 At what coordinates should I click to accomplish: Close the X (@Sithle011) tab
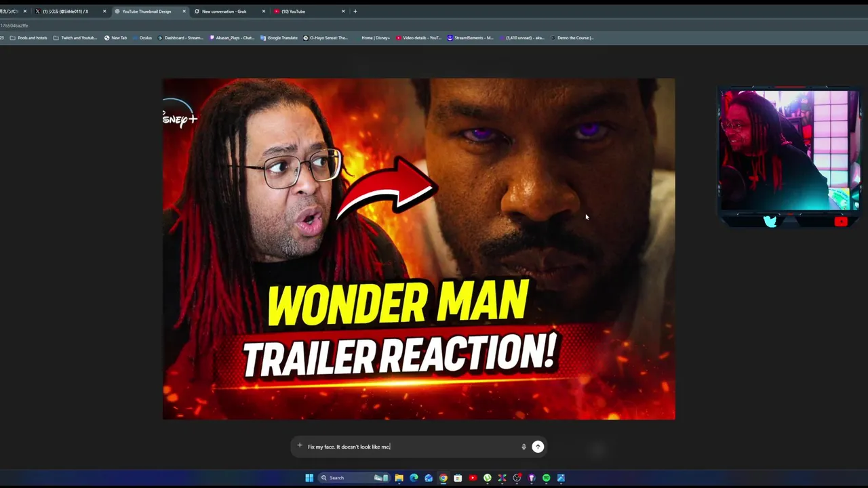104,12
